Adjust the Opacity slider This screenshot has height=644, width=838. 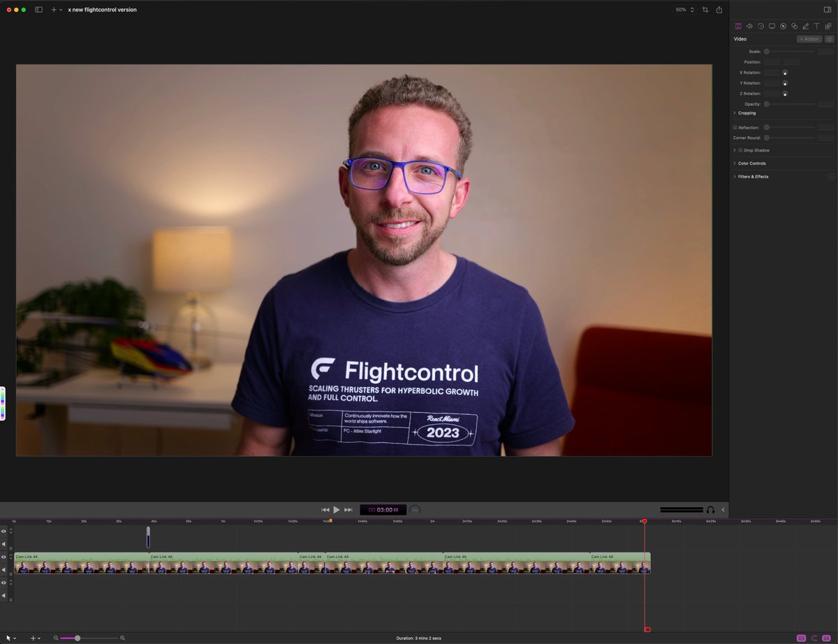tap(790, 104)
